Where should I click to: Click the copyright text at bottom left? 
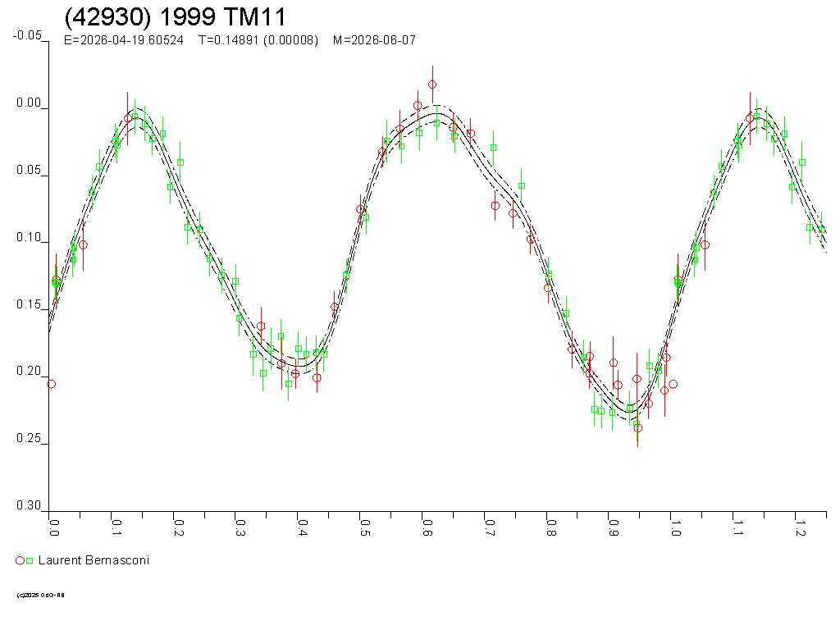(40, 595)
